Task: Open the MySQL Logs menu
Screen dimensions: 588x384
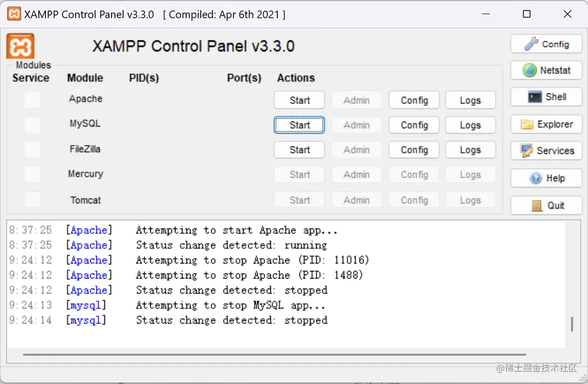Action: click(471, 125)
